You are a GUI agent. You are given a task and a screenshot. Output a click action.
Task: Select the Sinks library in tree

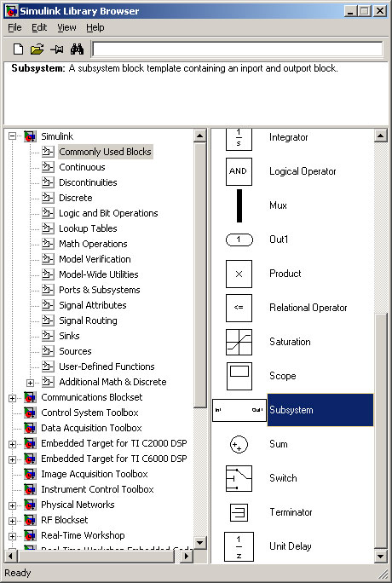(x=69, y=336)
